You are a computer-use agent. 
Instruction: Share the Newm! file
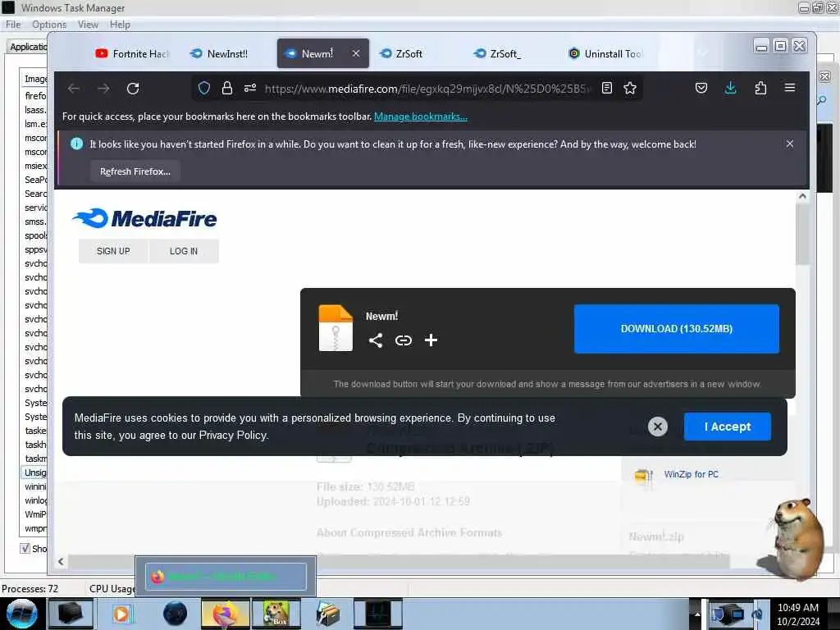tap(376, 340)
